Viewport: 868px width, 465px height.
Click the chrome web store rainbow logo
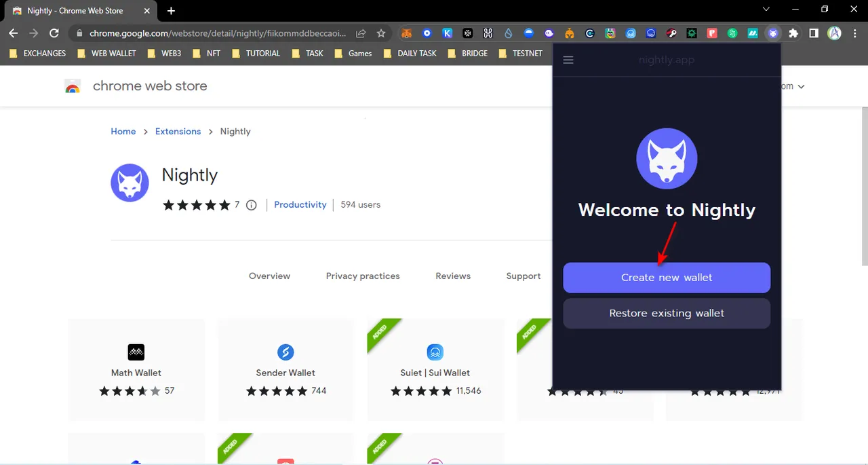click(73, 86)
